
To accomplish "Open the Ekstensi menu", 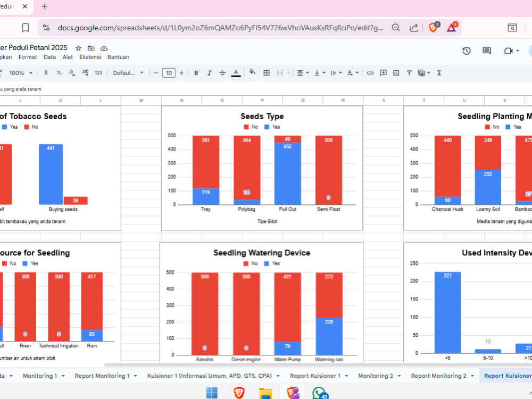I will pyautogui.click(x=90, y=57).
